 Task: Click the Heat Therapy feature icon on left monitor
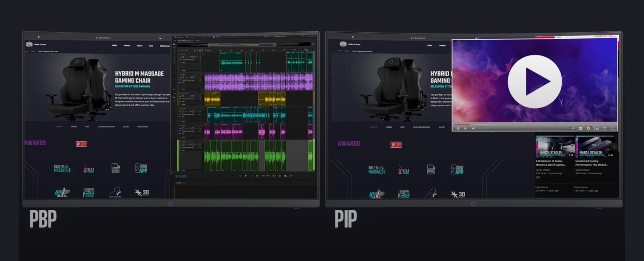(x=89, y=169)
